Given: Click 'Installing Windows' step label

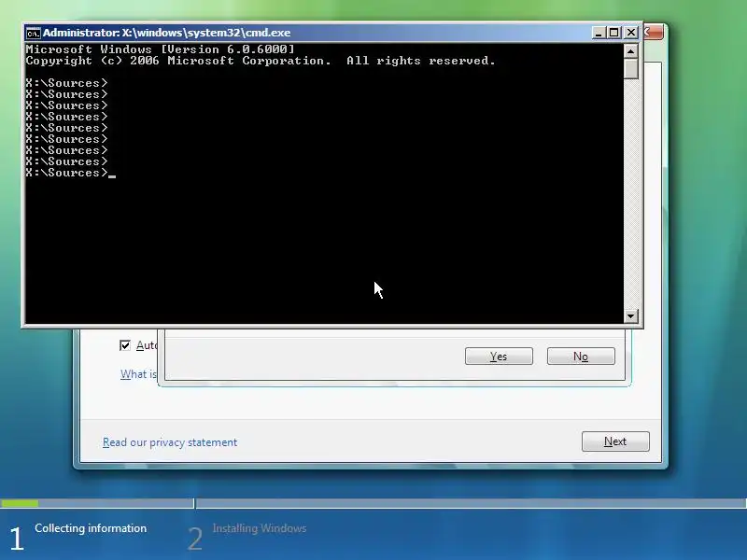Looking at the screenshot, I should [x=260, y=528].
